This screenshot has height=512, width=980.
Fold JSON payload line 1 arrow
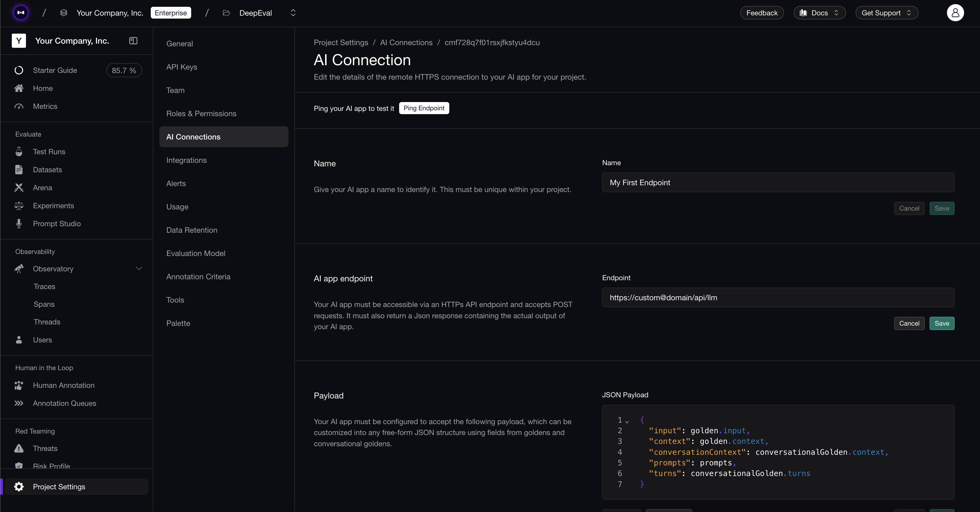coord(627,421)
